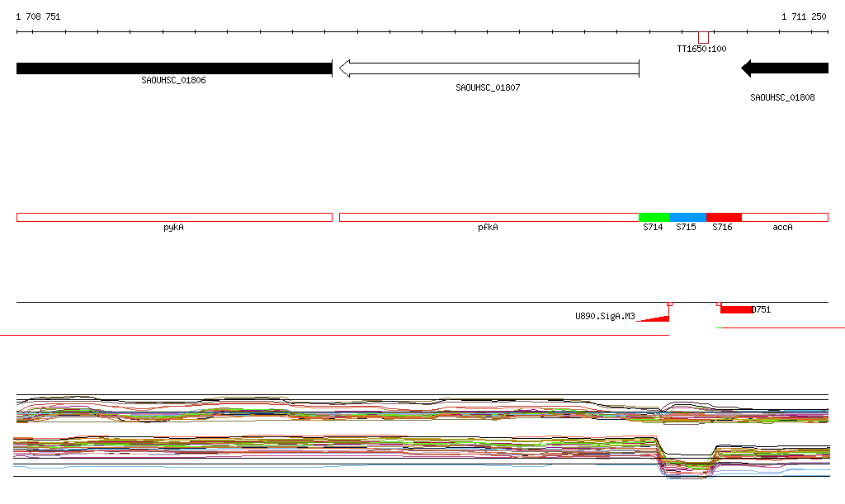Click the D751 label text
The height and width of the screenshot is (504, 845).
click(762, 309)
